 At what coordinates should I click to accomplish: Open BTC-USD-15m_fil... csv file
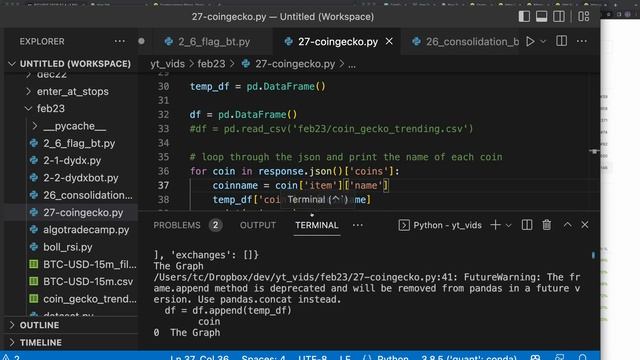pyautogui.click(x=90, y=264)
